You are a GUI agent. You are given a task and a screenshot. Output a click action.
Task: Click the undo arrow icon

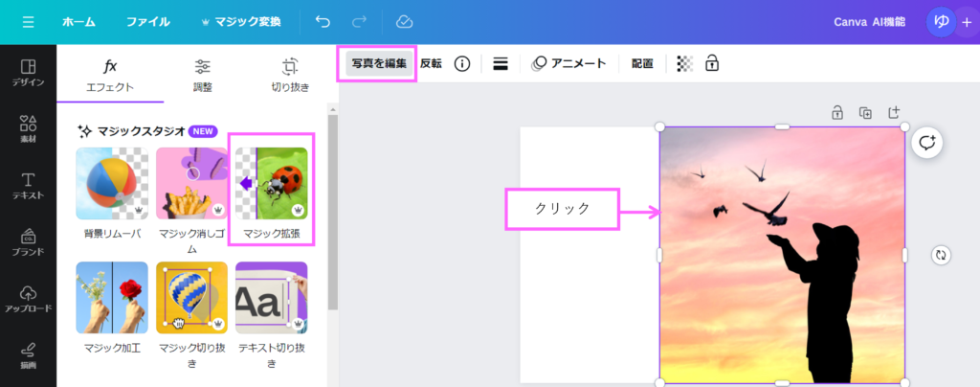(x=323, y=21)
